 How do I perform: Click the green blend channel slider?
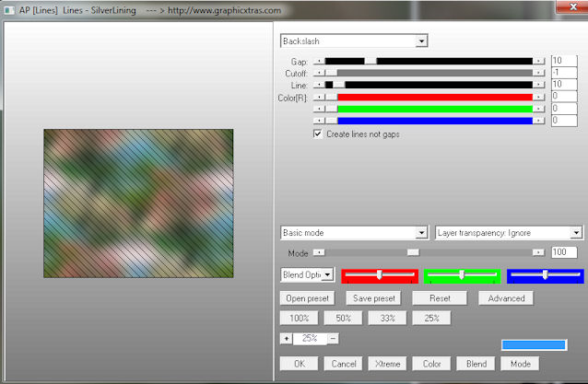pyautogui.click(x=462, y=275)
